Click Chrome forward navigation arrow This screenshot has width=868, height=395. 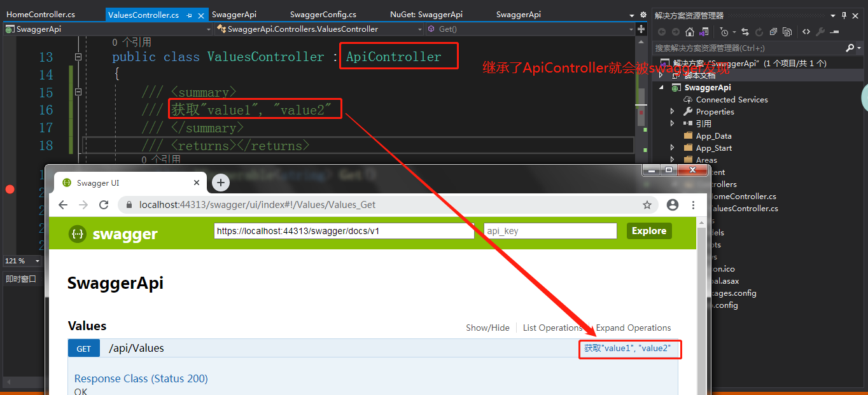[x=83, y=205]
